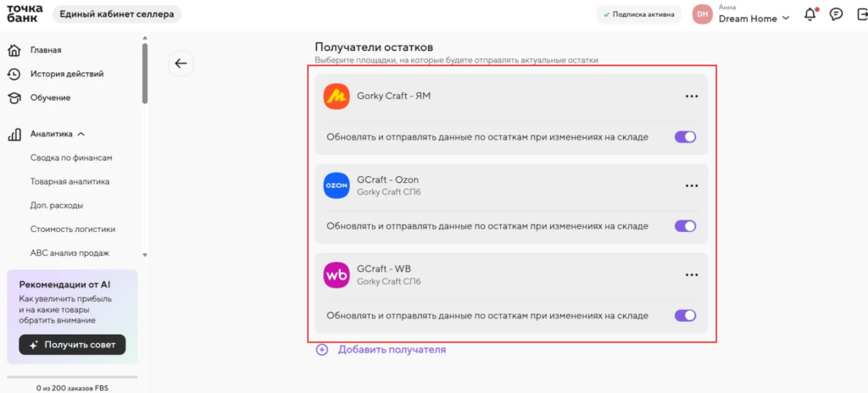Open Доп. расходы
The width and height of the screenshot is (868, 393).
(57, 205)
